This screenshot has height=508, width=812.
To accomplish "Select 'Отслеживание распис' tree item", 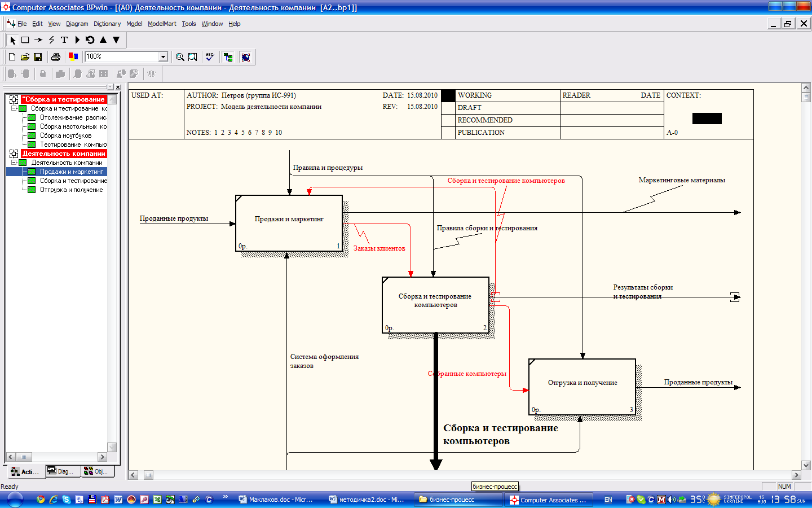I will click(73, 117).
